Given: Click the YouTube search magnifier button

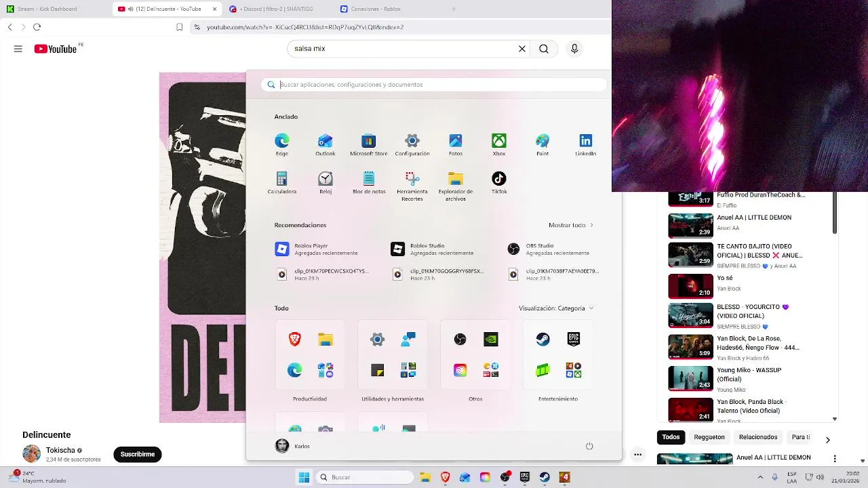Looking at the screenshot, I should [544, 49].
